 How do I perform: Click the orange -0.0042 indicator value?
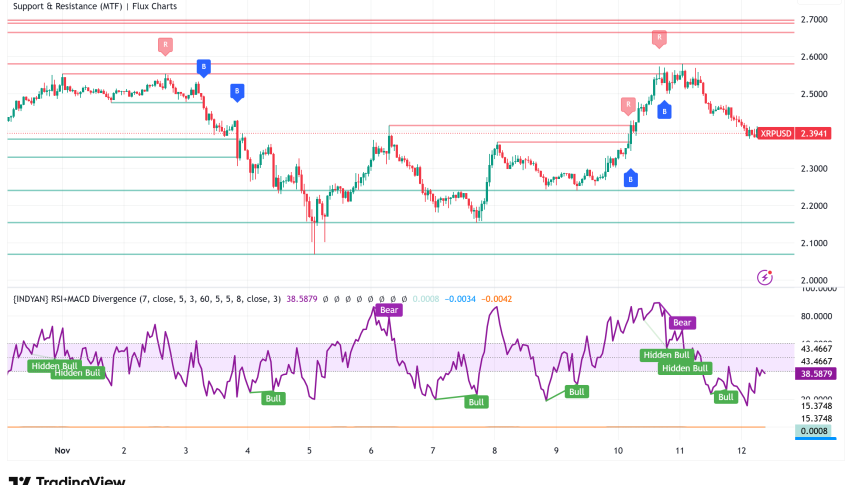[x=497, y=298]
